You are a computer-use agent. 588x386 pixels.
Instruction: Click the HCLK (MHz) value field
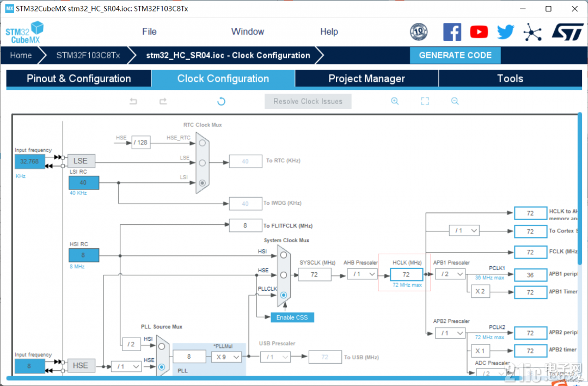pos(407,274)
